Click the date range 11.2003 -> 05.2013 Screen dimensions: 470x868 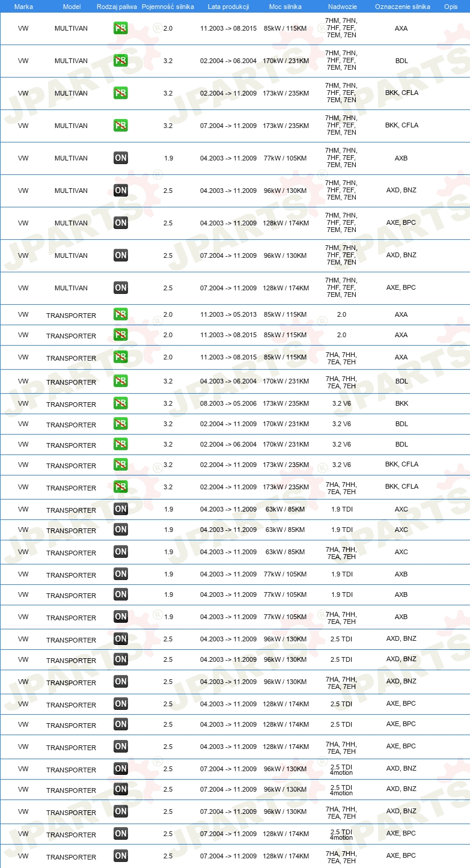(x=228, y=314)
